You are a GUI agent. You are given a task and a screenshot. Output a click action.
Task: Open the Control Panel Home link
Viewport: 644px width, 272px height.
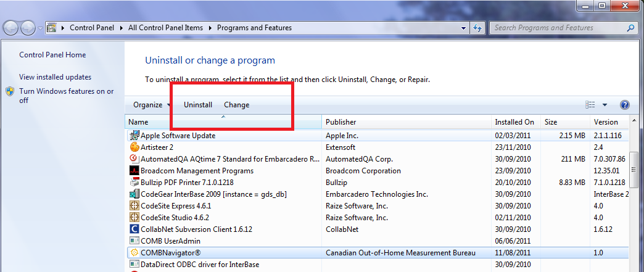pos(52,55)
